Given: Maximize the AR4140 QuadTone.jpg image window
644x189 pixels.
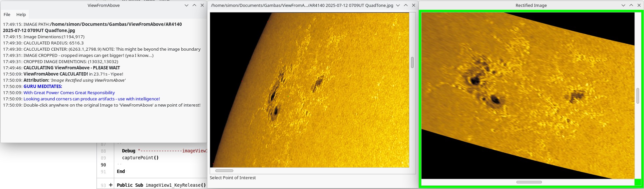Looking at the screenshot, I should (x=406, y=5).
